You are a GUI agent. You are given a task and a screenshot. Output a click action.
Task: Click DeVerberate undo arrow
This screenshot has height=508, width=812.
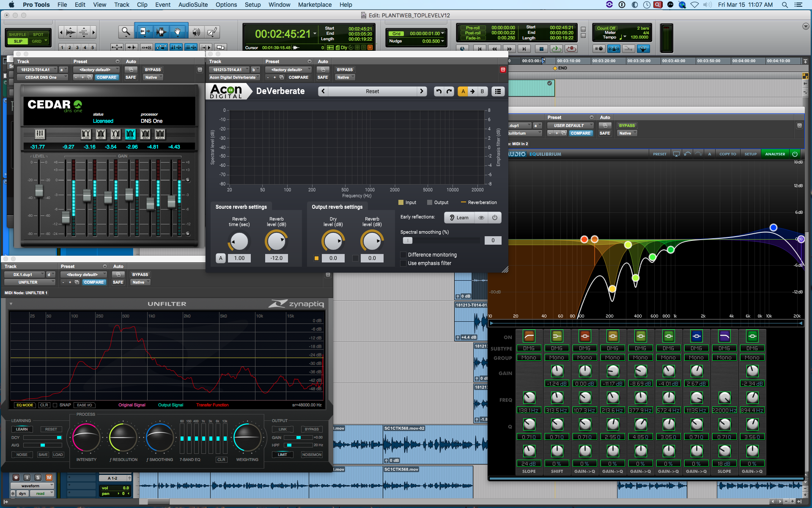pos(439,91)
